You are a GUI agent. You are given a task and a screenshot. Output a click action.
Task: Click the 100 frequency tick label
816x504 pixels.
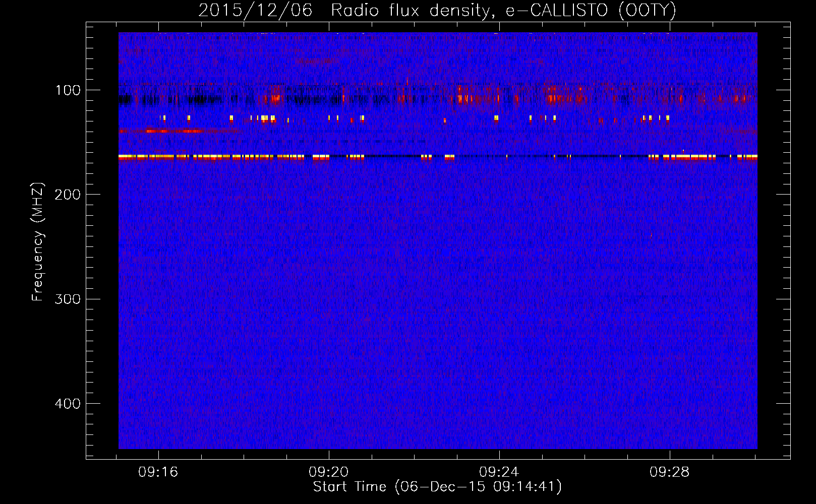[68, 90]
